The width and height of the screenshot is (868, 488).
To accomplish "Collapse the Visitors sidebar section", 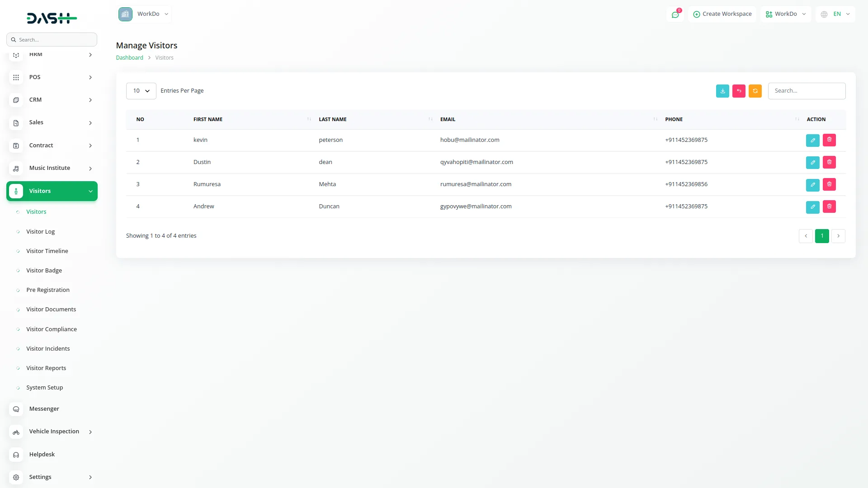I will point(52,191).
